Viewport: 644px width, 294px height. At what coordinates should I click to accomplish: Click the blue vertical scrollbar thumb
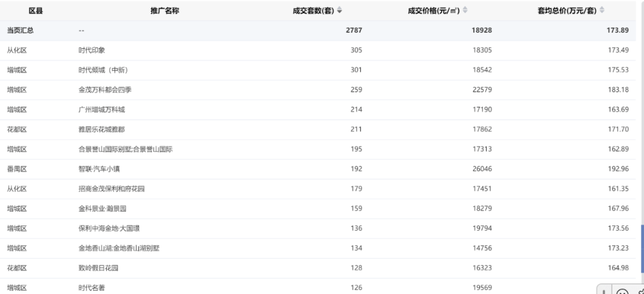click(642, 249)
